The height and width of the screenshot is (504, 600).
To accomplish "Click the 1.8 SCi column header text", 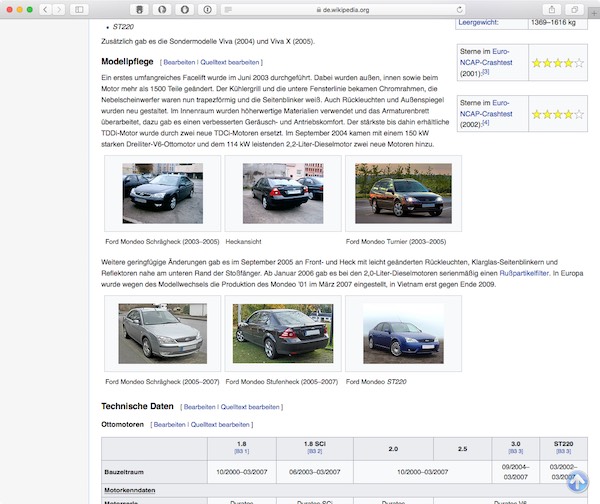I will pyautogui.click(x=315, y=444).
